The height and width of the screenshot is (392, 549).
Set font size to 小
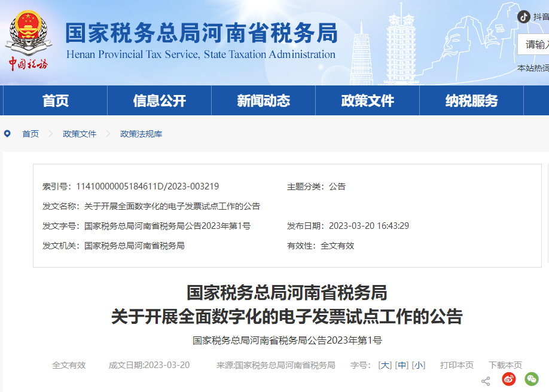coord(419,365)
